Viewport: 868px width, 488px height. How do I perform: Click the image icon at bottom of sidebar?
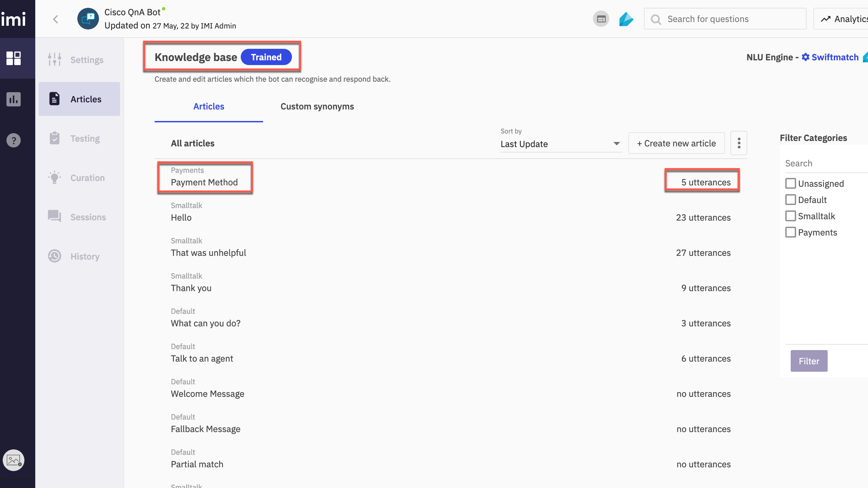[14, 460]
